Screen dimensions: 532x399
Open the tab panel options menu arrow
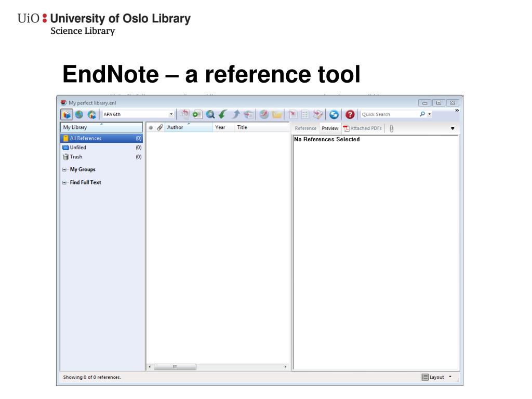pyautogui.click(x=453, y=128)
